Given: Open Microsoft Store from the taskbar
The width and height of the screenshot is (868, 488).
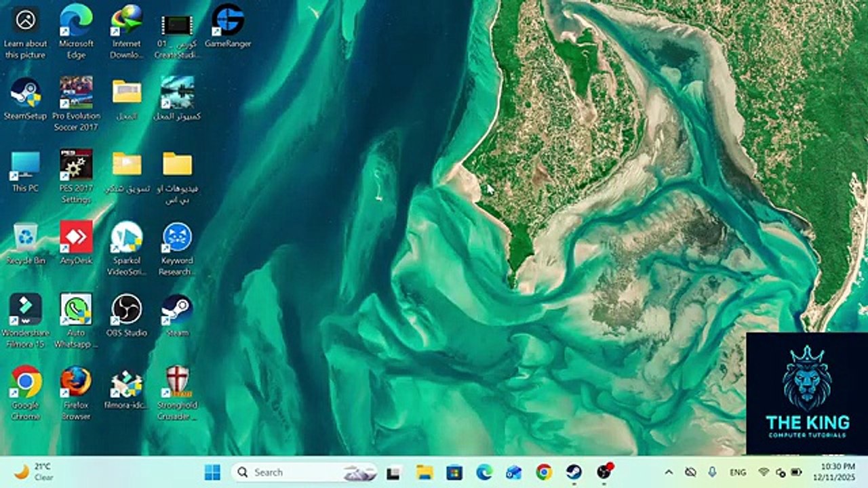Looking at the screenshot, I should coord(454,472).
